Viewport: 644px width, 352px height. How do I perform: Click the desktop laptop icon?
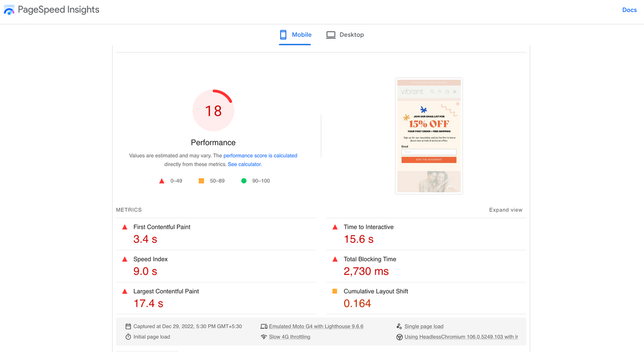331,35
